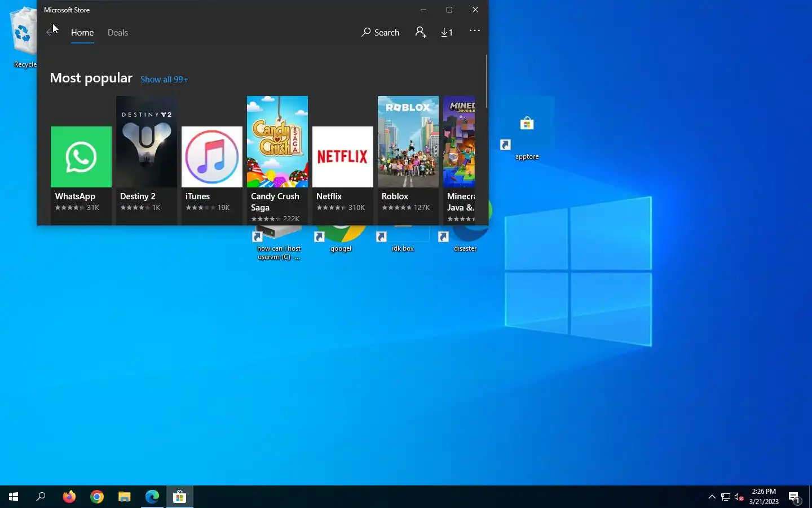Open the account sign-in person icon

click(x=421, y=32)
